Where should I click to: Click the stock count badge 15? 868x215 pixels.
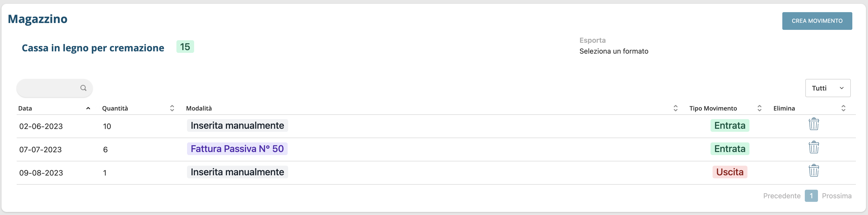(x=185, y=47)
